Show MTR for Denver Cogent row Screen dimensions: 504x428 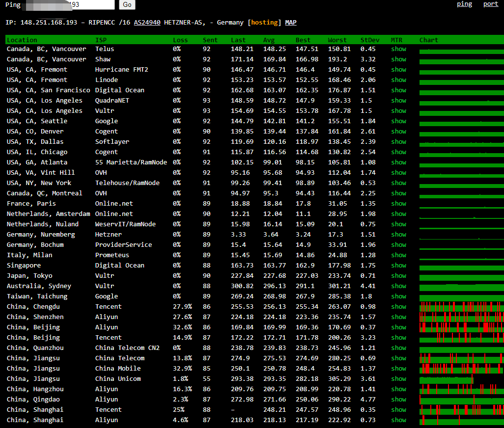click(x=398, y=132)
